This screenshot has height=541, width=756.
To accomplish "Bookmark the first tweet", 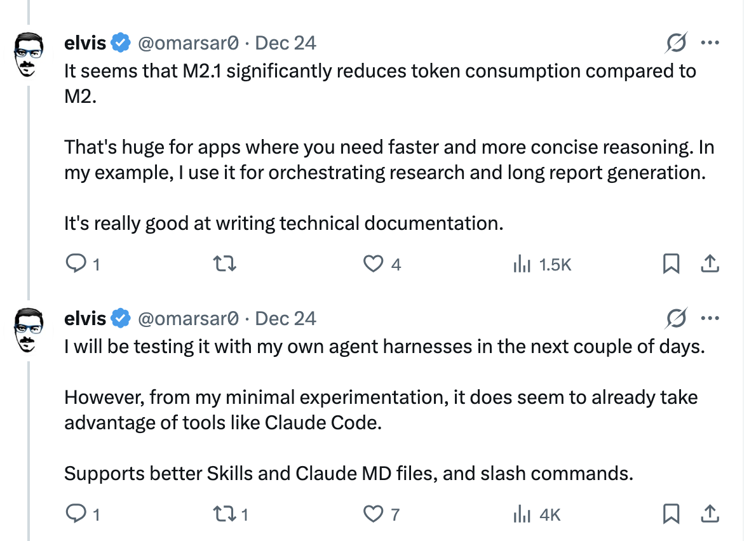I will (x=671, y=264).
